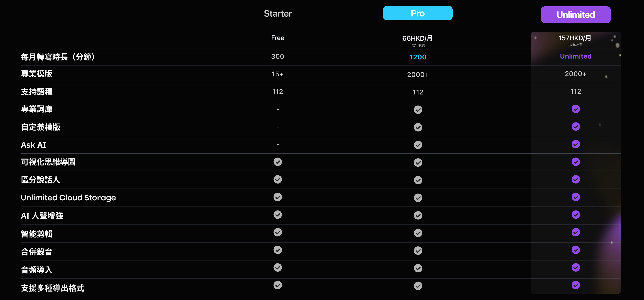Click the blue Pro plan button

coord(418,13)
